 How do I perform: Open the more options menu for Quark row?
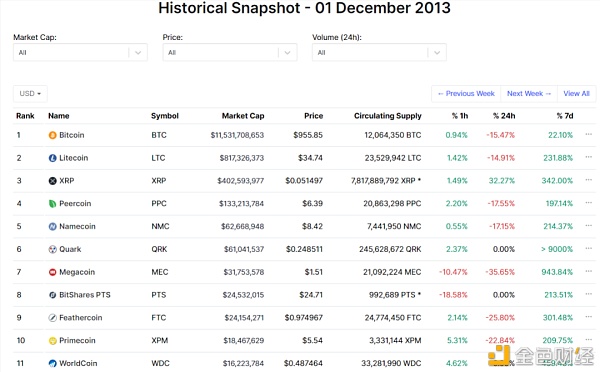[x=589, y=248]
